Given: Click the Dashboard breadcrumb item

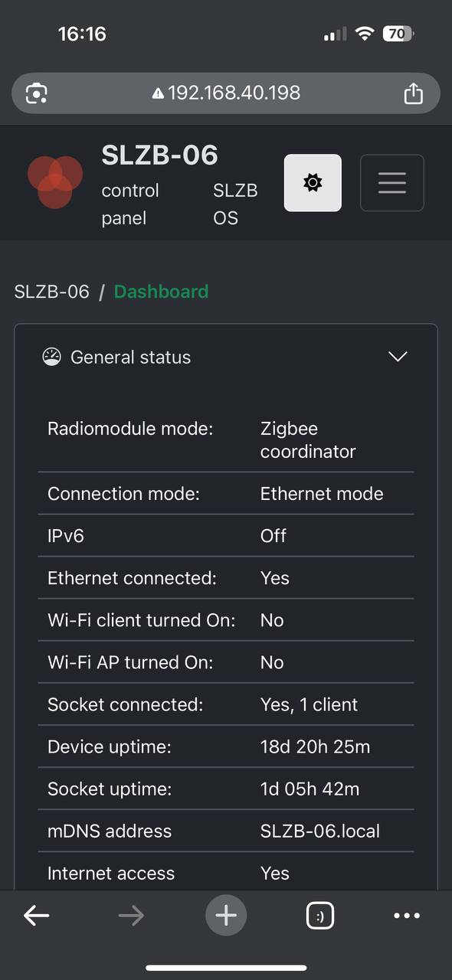Looking at the screenshot, I should click(161, 292).
